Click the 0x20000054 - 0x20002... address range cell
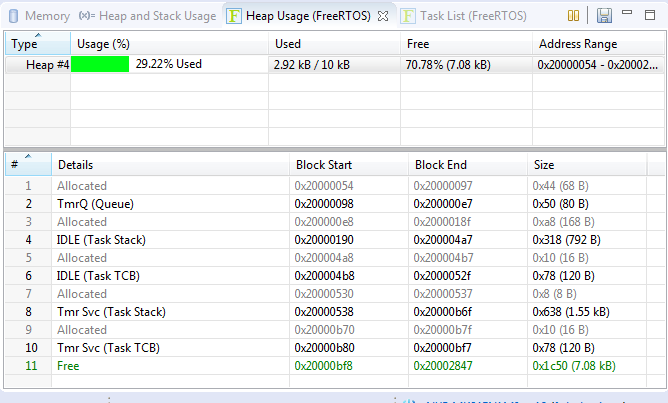Image resolution: width=668 pixels, height=403 pixels. click(597, 65)
